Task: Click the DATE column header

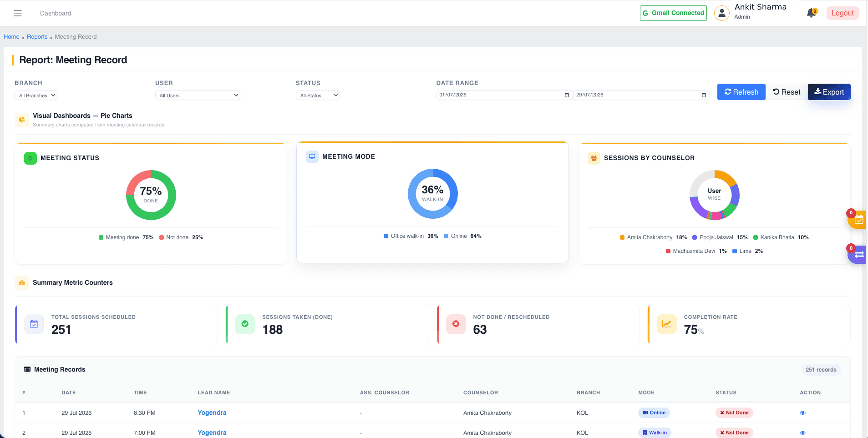Action: point(69,393)
